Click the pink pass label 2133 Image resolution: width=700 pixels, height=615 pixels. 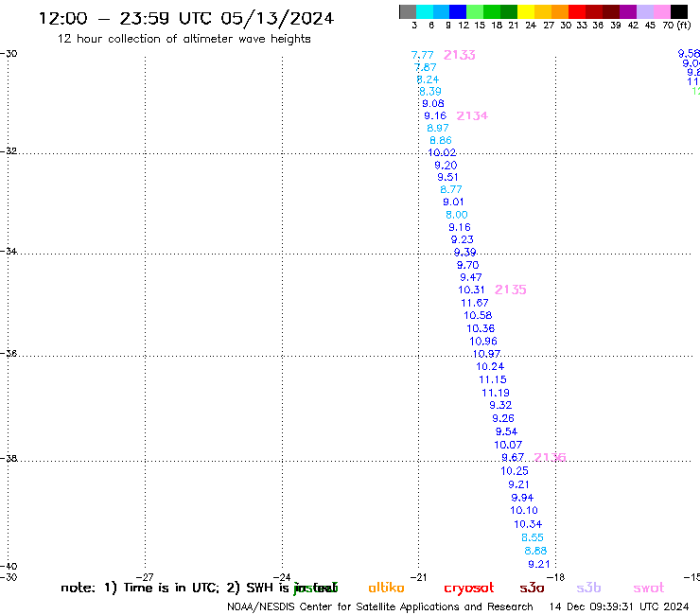coord(460,55)
